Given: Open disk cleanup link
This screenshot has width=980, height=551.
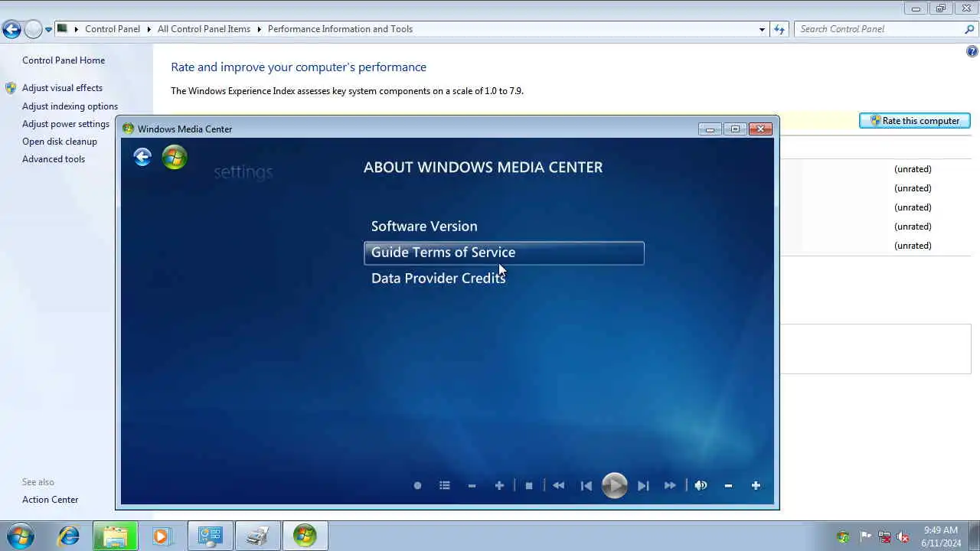Looking at the screenshot, I should point(60,142).
